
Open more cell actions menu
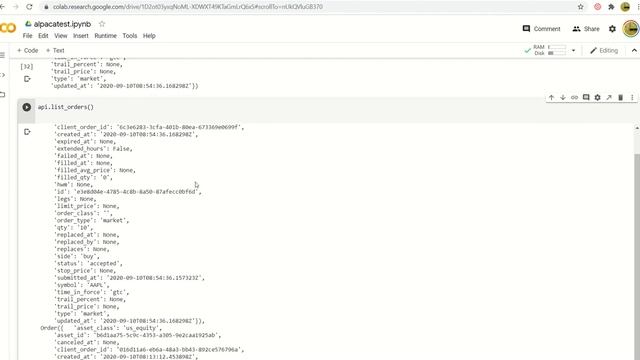(632, 98)
